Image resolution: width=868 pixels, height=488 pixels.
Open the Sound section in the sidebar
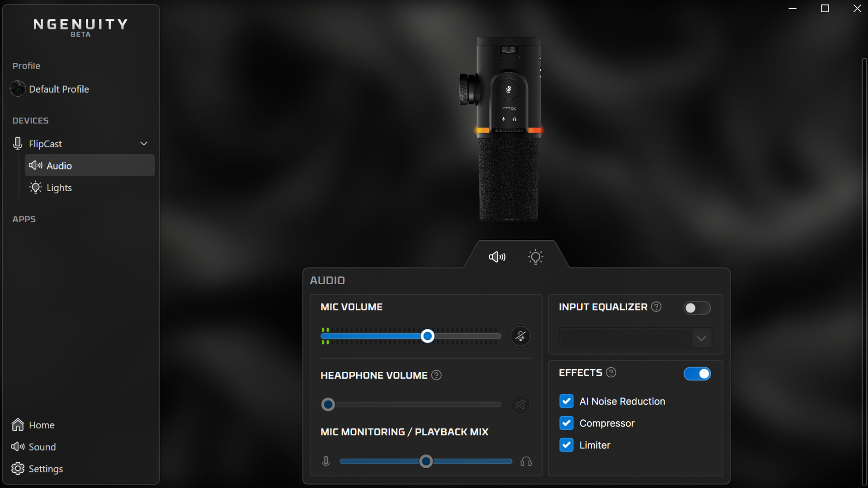pyautogui.click(x=42, y=446)
